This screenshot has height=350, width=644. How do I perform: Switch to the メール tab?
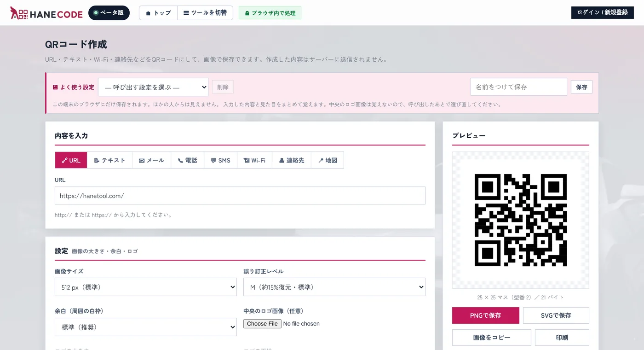[151, 160]
